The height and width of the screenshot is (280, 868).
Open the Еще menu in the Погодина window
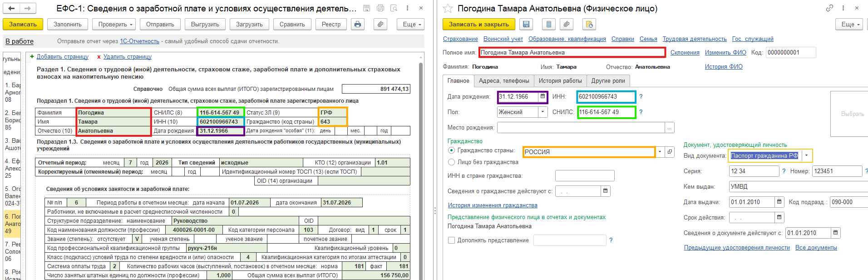click(849, 25)
